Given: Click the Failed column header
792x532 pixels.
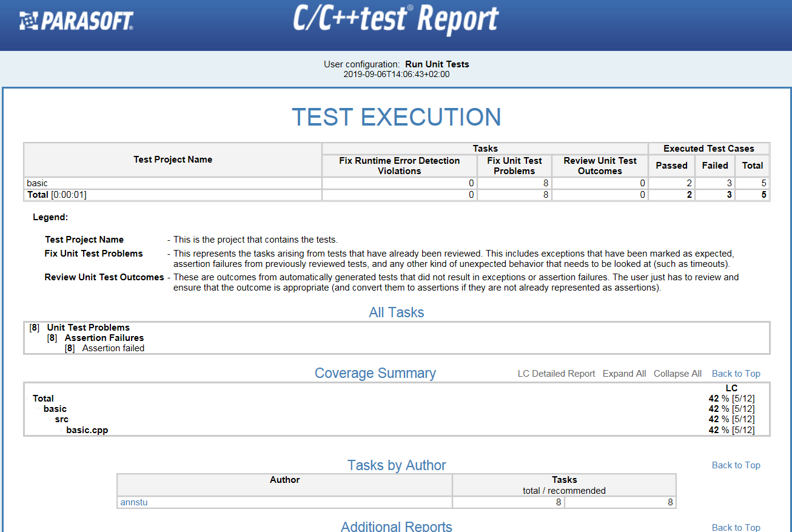Looking at the screenshot, I should pos(715,166).
